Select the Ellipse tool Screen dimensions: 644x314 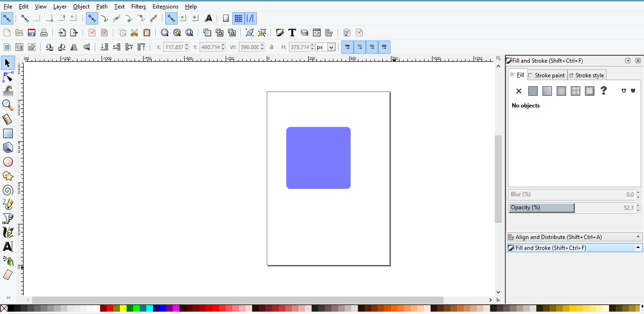click(8, 162)
